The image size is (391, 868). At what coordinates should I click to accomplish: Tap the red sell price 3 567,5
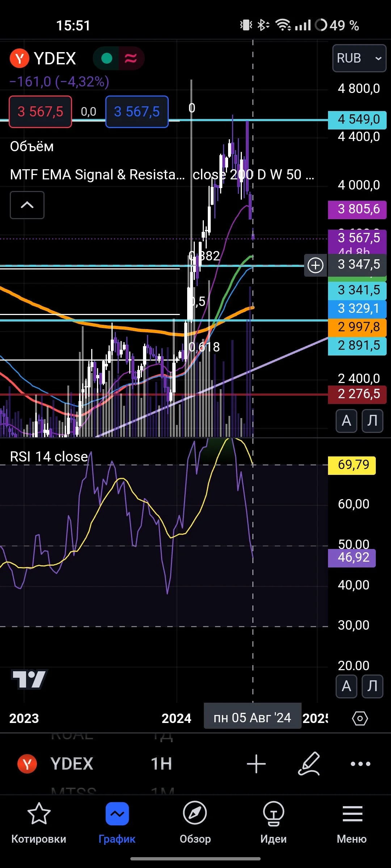click(x=40, y=112)
